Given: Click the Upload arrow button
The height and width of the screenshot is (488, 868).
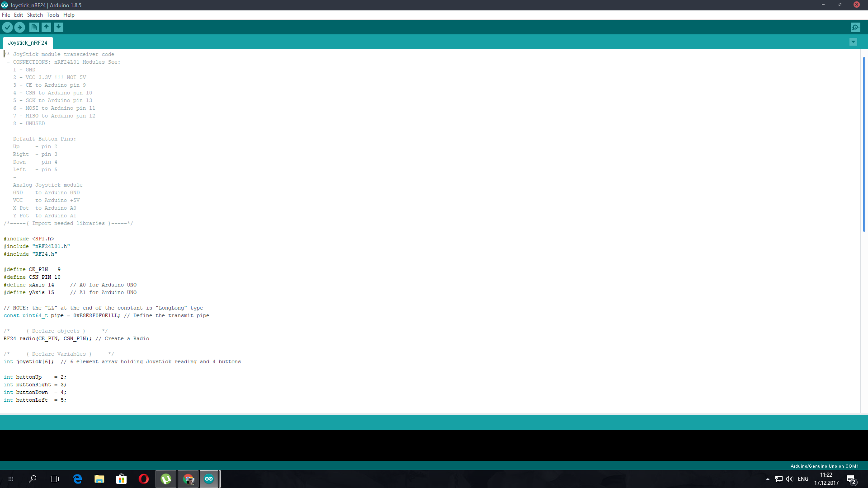Looking at the screenshot, I should coord(19,28).
